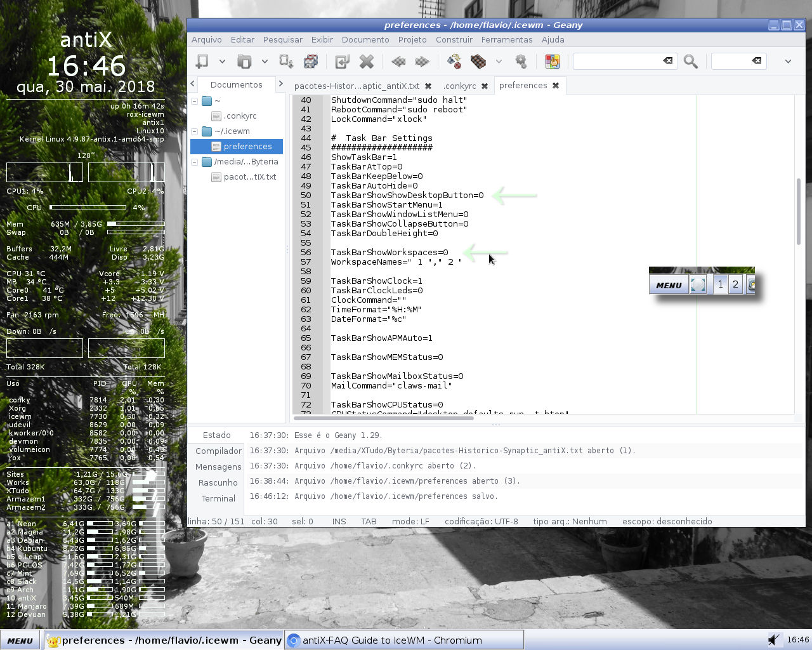Open the color chooser toolbar icon
The height and width of the screenshot is (650, 812).
553,62
